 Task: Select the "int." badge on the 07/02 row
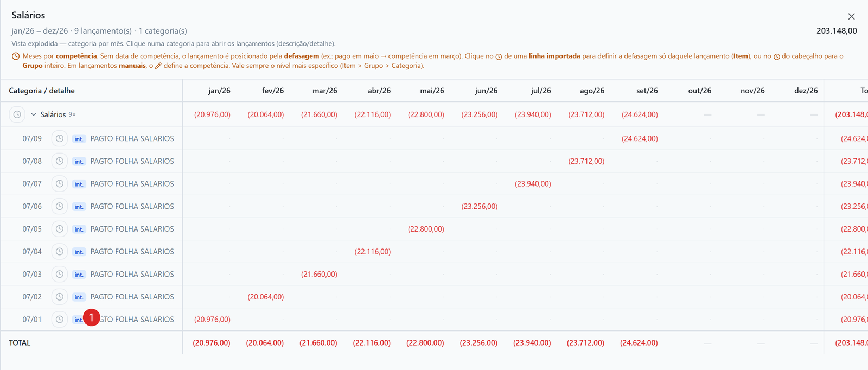coord(79,297)
